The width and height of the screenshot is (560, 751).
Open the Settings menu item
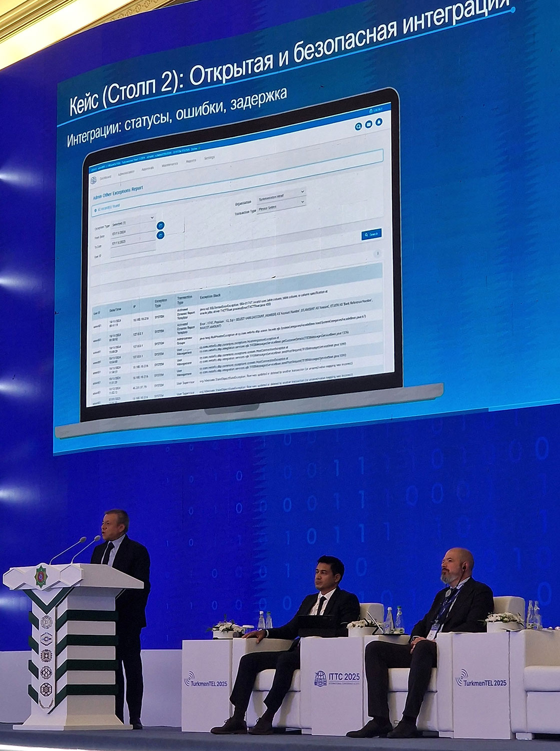tap(209, 158)
